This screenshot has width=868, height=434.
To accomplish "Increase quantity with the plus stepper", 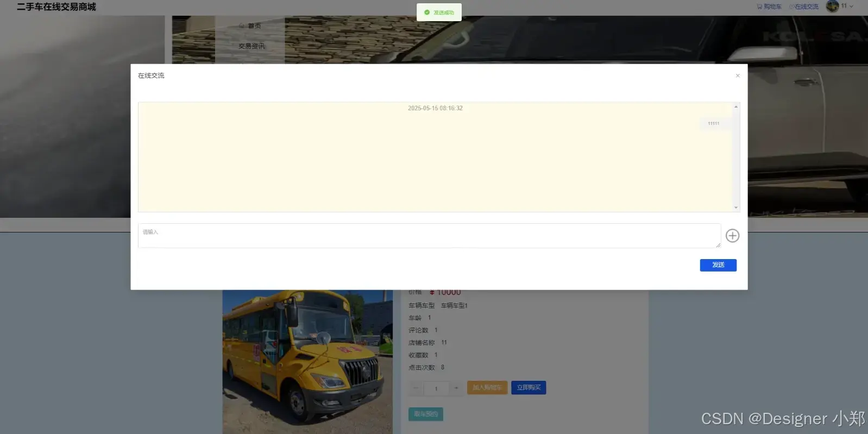I will [x=456, y=388].
